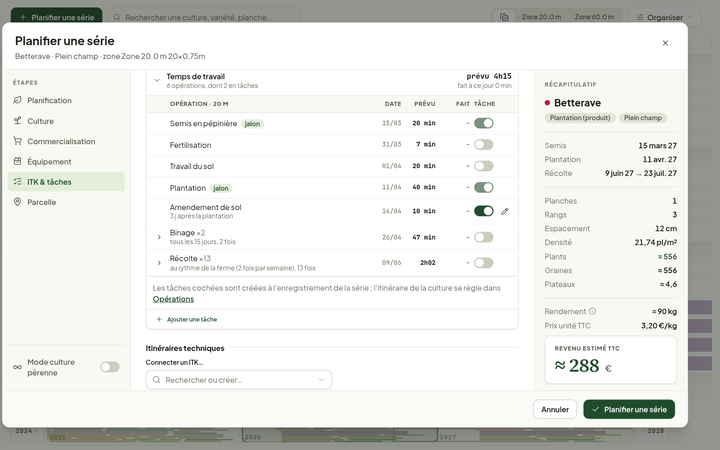Click the Planification leaf icon

click(17, 100)
